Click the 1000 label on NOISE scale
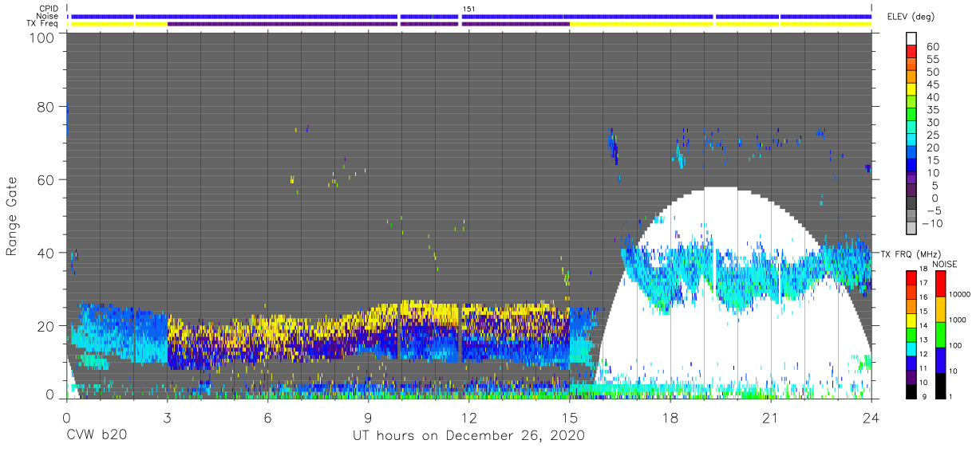 (958, 320)
